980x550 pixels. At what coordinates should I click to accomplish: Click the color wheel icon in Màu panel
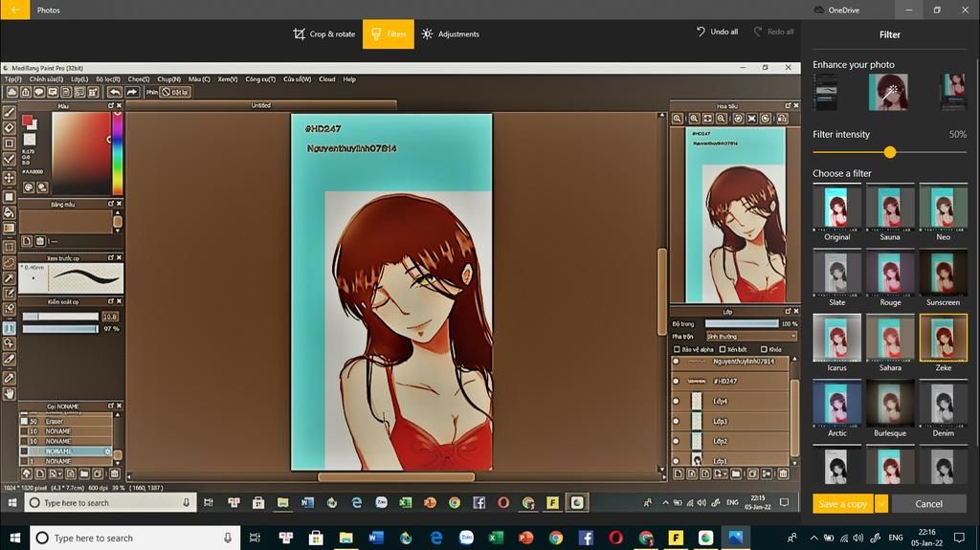[x=29, y=187]
